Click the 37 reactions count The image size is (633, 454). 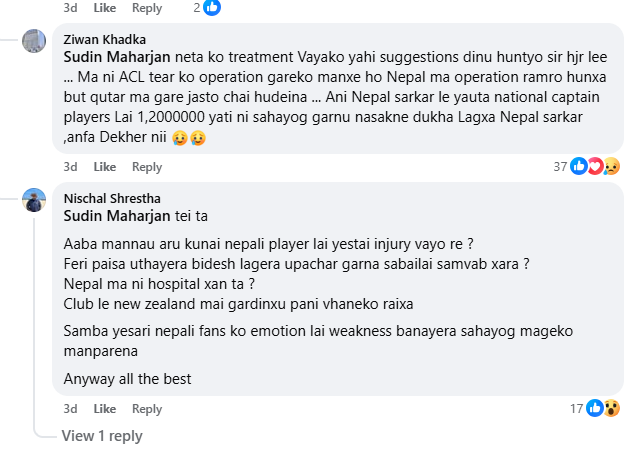click(560, 167)
